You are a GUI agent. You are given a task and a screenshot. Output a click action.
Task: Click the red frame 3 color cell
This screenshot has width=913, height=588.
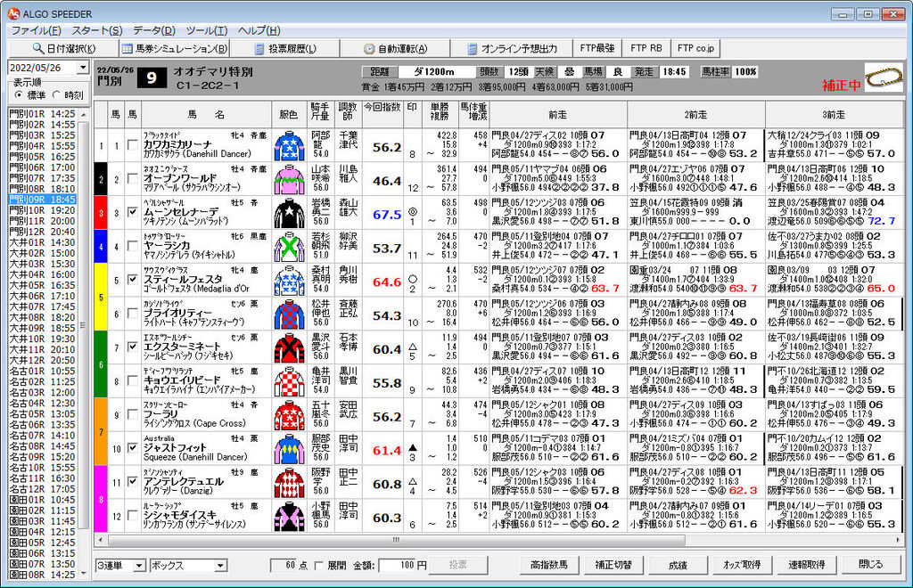click(x=101, y=213)
